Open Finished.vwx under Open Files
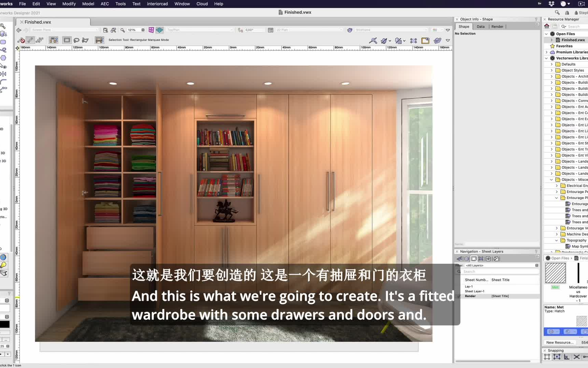This screenshot has height=368, width=588. point(572,40)
